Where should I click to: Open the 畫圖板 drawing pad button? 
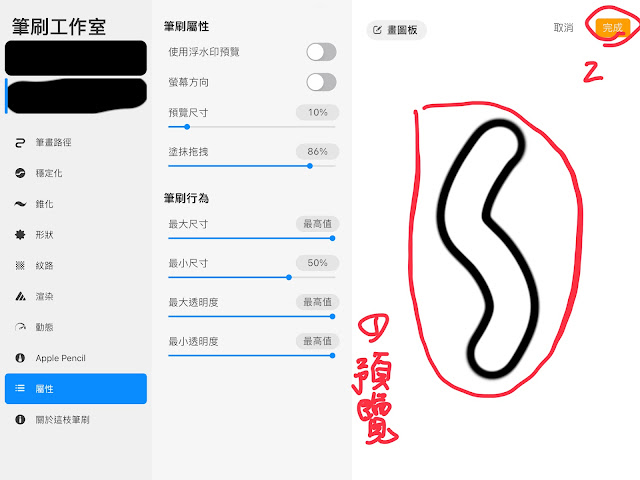click(x=396, y=30)
